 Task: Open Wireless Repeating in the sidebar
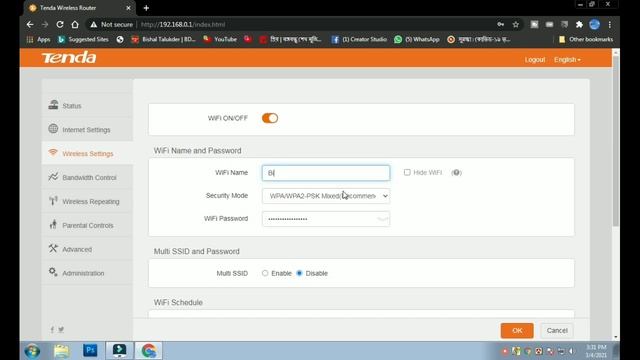pyautogui.click(x=87, y=201)
